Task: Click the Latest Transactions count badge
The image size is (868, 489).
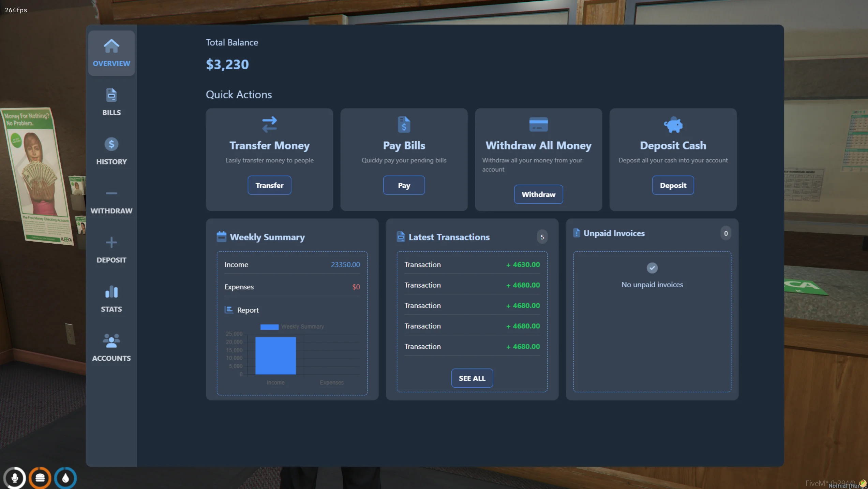Action: pyautogui.click(x=542, y=237)
